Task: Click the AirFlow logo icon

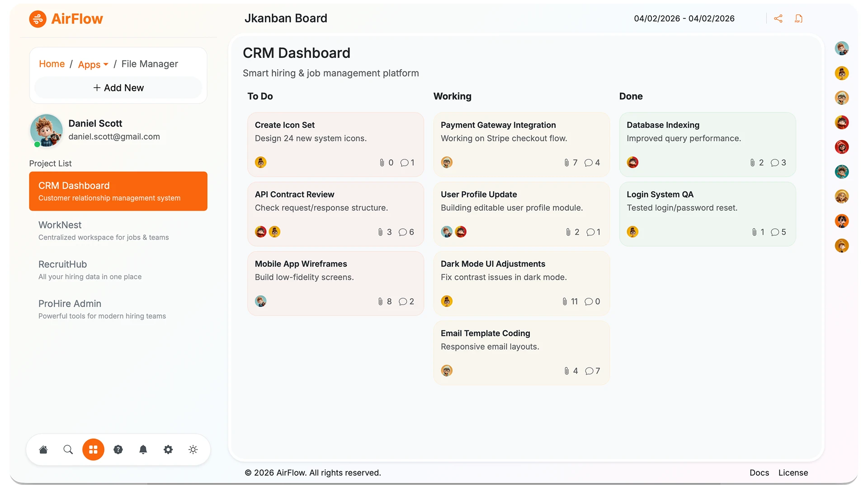Action: point(38,19)
